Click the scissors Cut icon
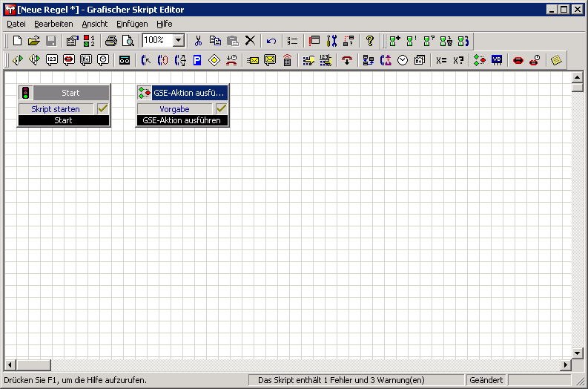Screen dimensions: 588x389 pos(198,41)
